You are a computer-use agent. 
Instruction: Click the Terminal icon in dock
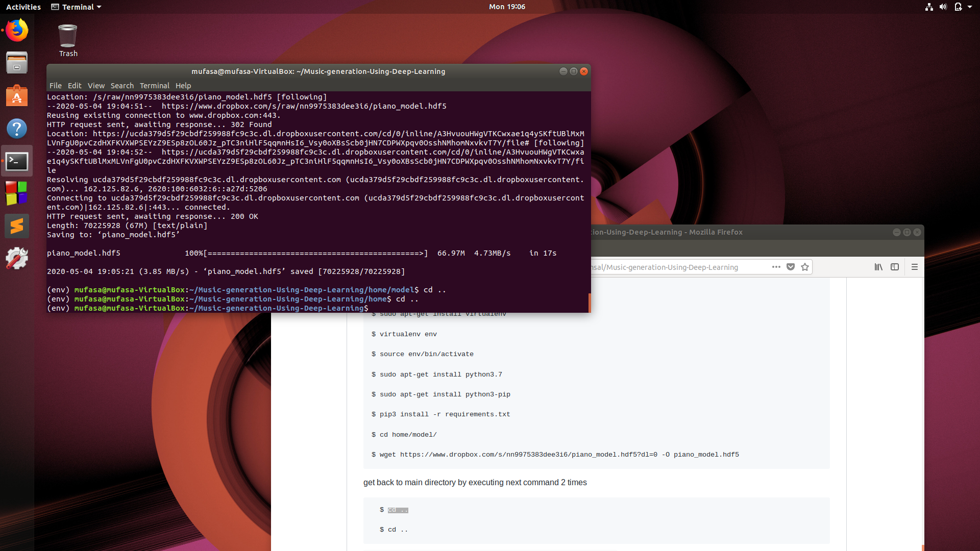coord(17,161)
